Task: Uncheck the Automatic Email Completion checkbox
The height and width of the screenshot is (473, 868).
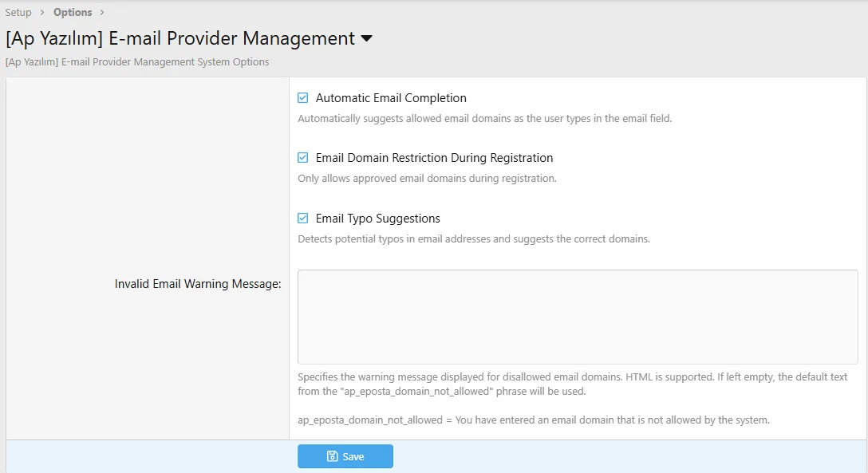Action: pyautogui.click(x=303, y=98)
